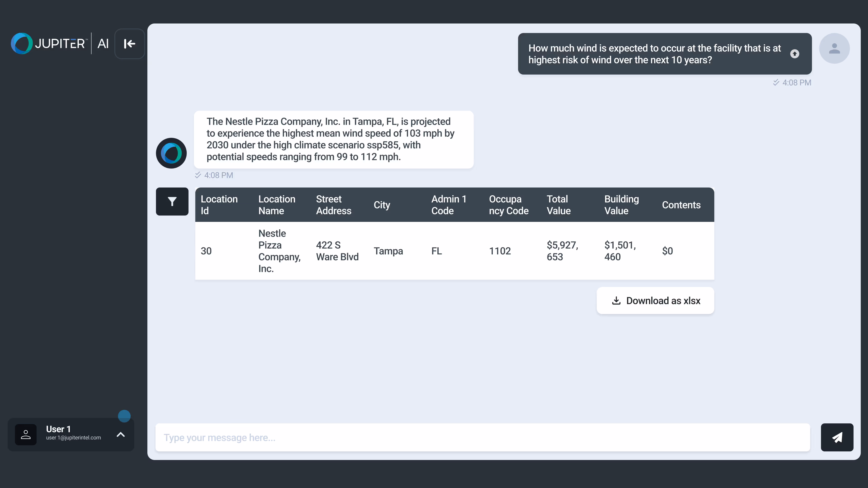Open the table filter funnel icon
Viewport: 868px width, 488px height.
(172, 201)
